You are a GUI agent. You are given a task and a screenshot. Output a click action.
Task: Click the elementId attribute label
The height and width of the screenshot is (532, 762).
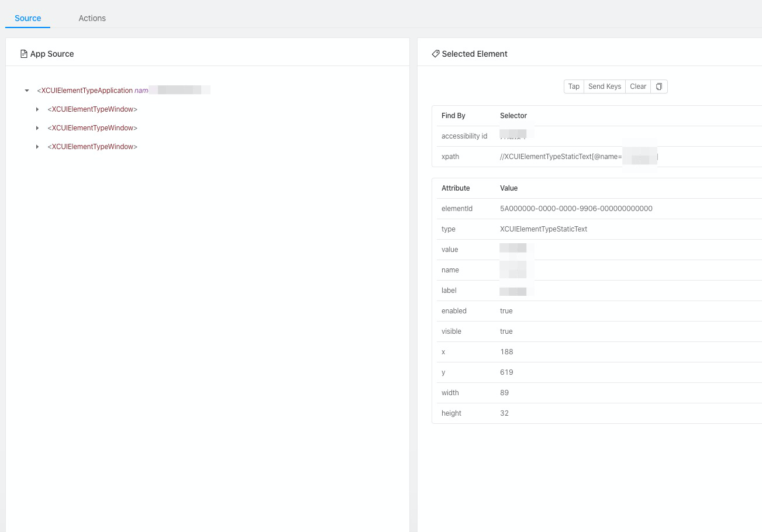point(457,209)
